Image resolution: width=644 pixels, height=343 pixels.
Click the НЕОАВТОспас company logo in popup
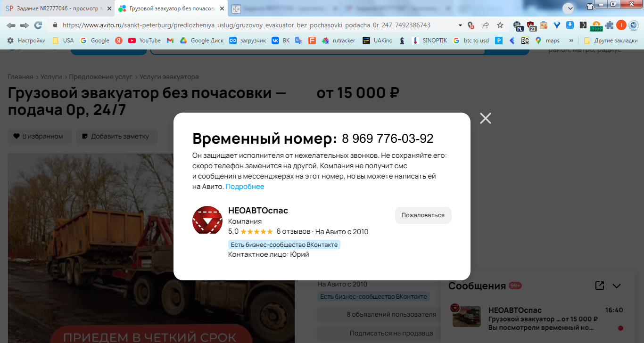[207, 220]
